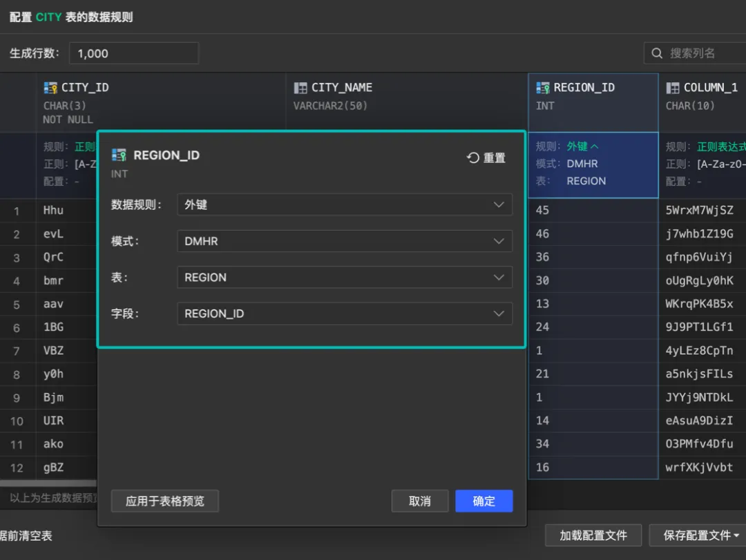Confirm the rule with 确定
Viewport: 746px width, 560px height.
(x=484, y=501)
